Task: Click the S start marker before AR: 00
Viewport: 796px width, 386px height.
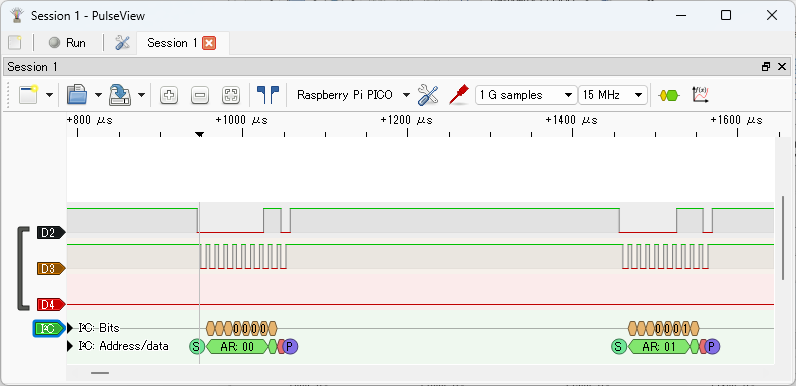Action: coord(197,347)
